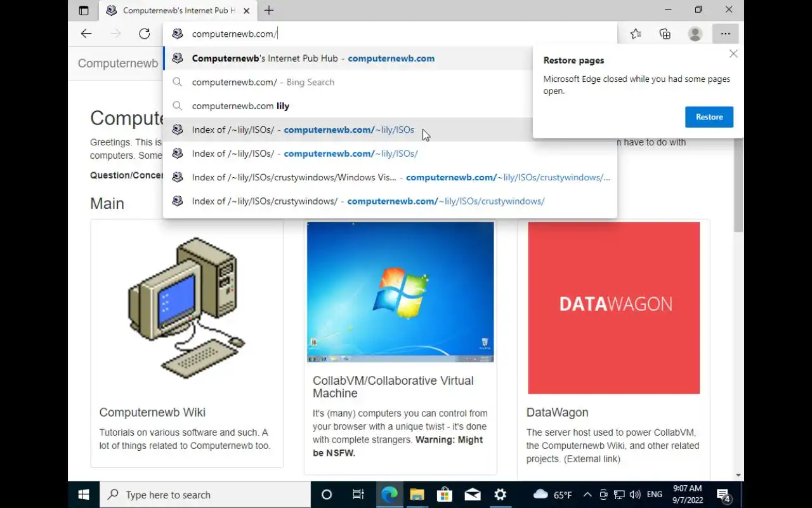812x508 pixels.
Task: Open Edge Settings and more ellipsis menu
Action: click(x=725, y=34)
